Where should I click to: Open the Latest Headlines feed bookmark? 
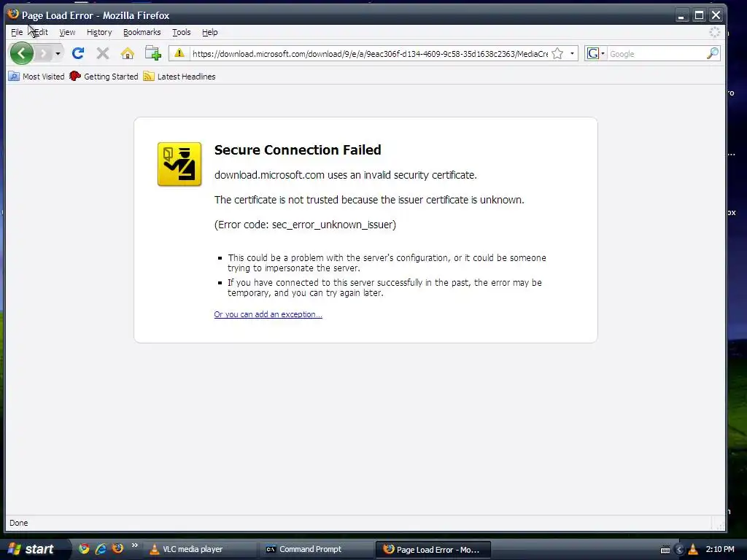tap(179, 76)
